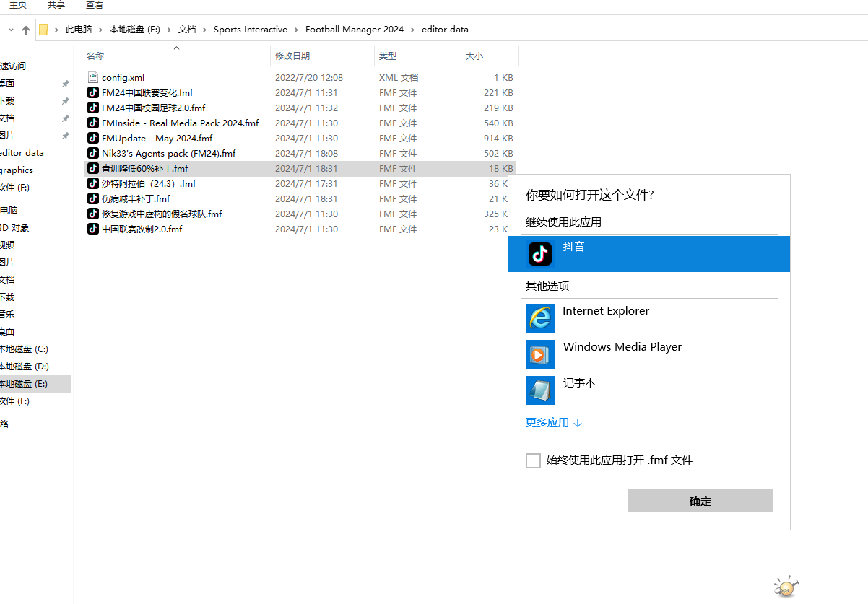Click the up-arrow navigation button

26,30
